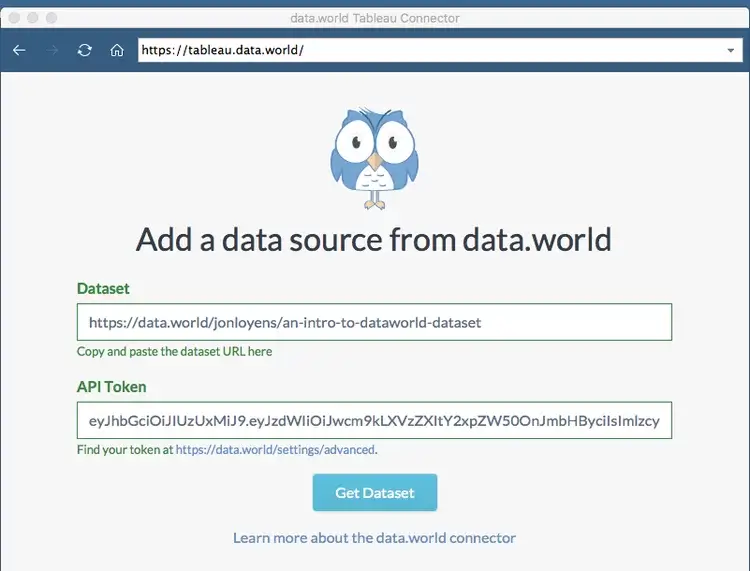Image resolution: width=750 pixels, height=571 pixels.
Task: Go to home via house icon
Action: (117, 50)
